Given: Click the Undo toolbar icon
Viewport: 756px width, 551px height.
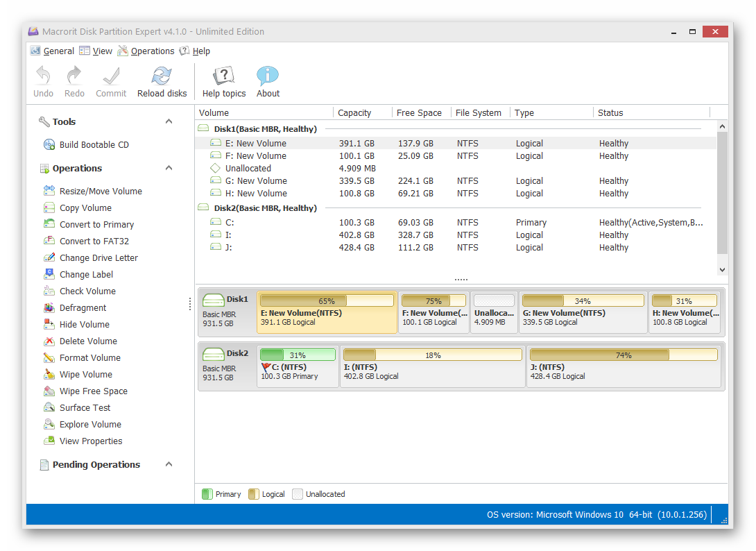Looking at the screenshot, I should tap(44, 76).
